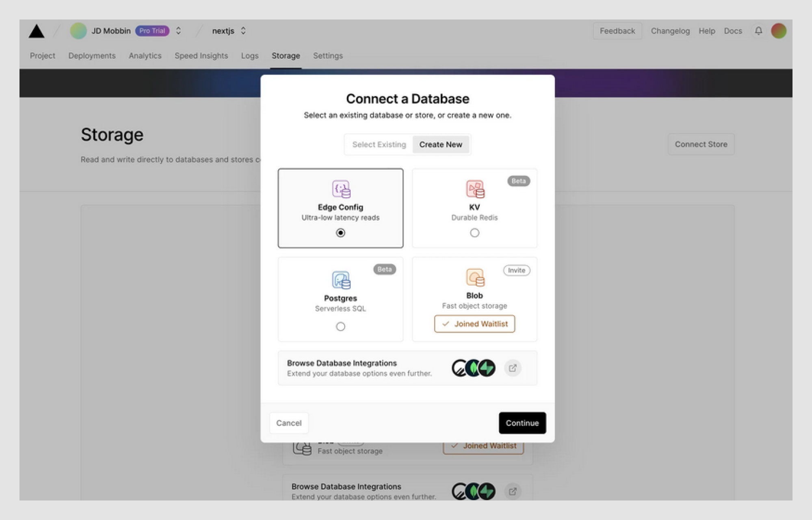Open the Docs link
Image resolution: width=812 pixels, height=520 pixels.
click(x=733, y=31)
